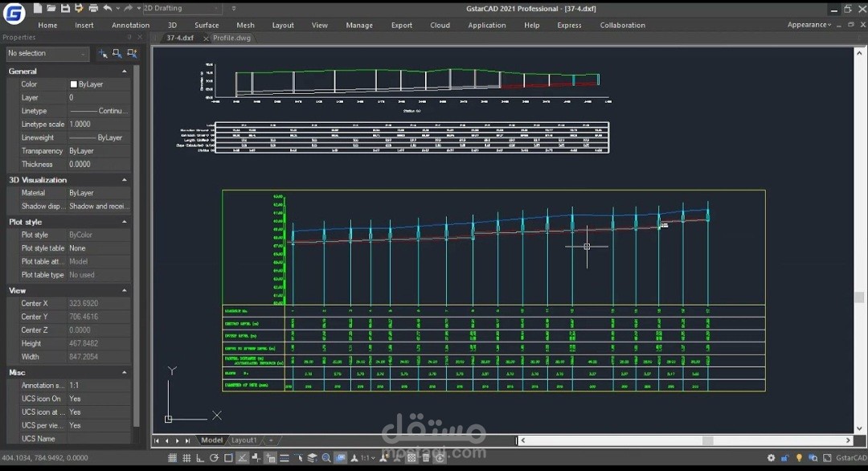Image resolution: width=868 pixels, height=471 pixels.
Task: Close the 37-4.dxf document tab
Action: click(x=206, y=39)
